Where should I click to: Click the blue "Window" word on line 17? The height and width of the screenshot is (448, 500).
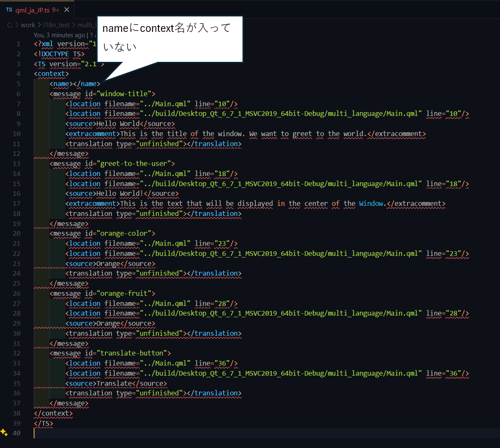point(371,203)
